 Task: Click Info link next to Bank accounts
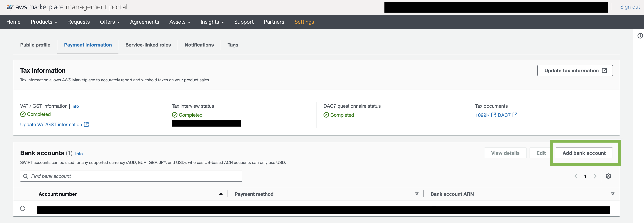[79, 154]
